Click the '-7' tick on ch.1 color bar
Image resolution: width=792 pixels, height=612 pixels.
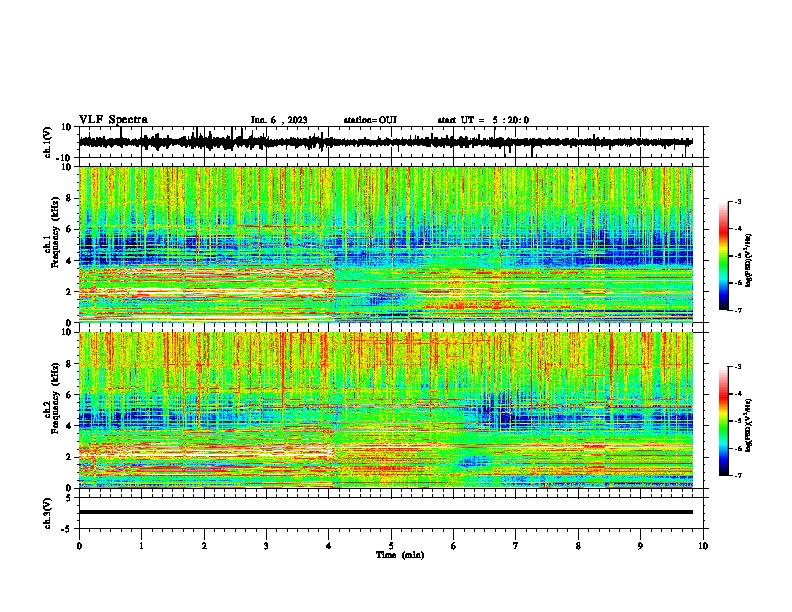(x=738, y=310)
